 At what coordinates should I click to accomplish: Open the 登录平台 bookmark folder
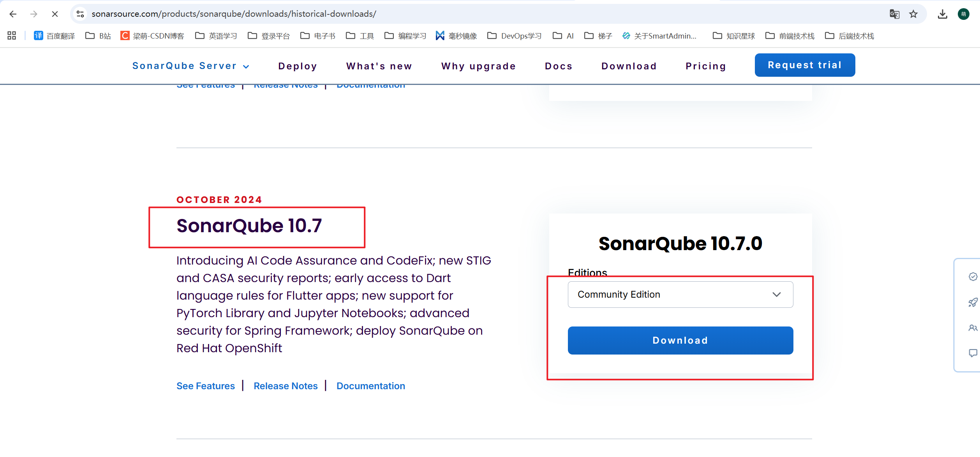pos(269,36)
